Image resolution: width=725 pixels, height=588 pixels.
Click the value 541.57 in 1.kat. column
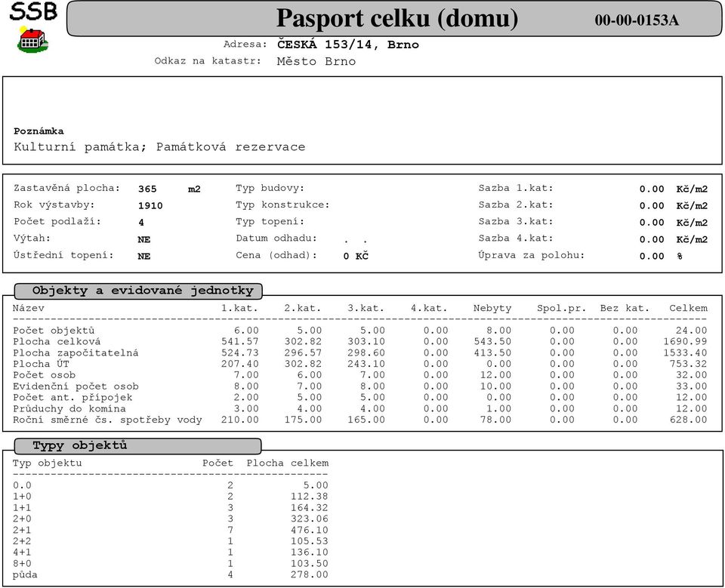(239, 342)
